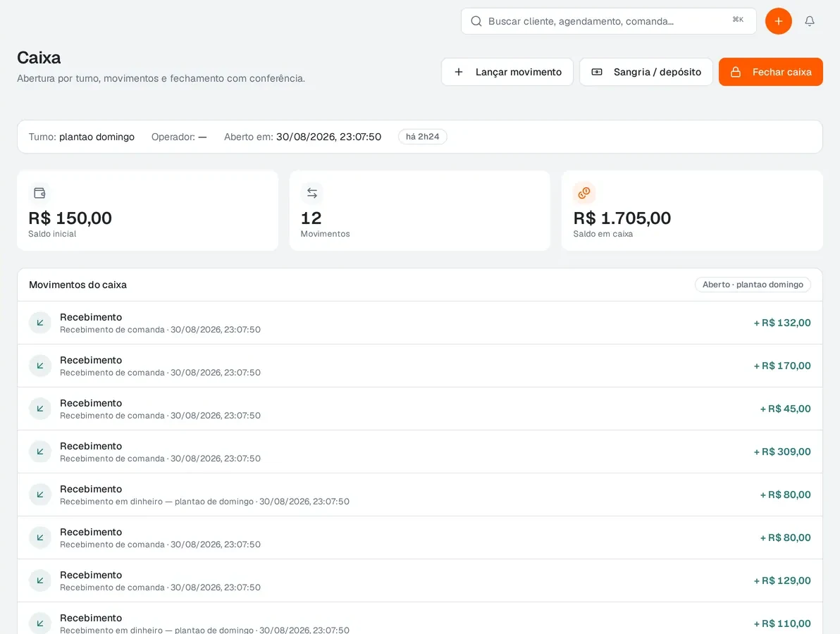The image size is (840, 634).
Task: Close the register with Fechar caixa
Action: (770, 72)
